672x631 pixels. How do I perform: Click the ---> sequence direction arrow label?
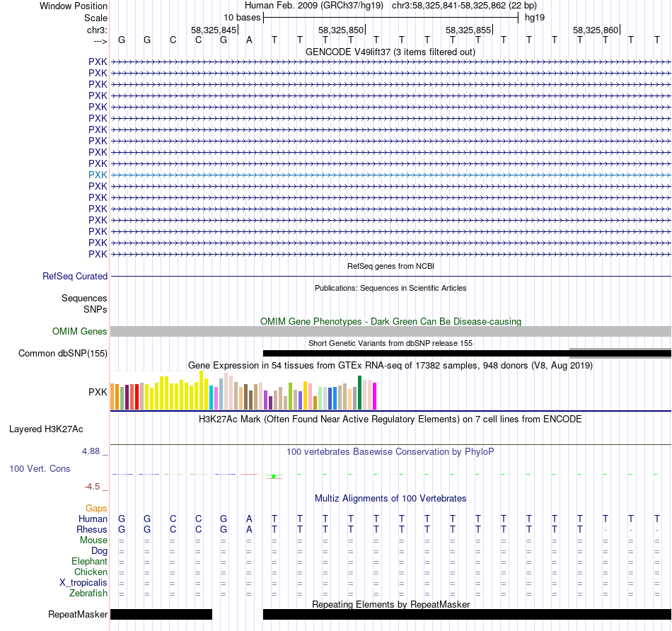pos(100,41)
